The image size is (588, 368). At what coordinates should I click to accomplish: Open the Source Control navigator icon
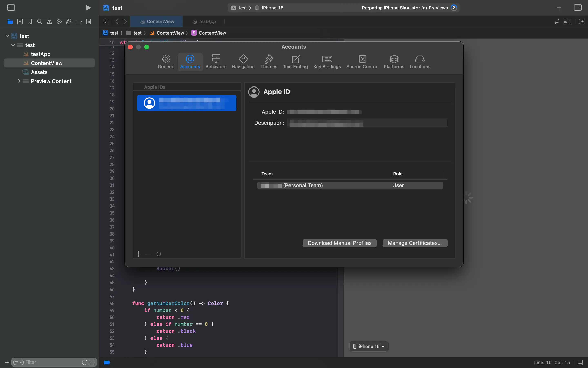click(20, 22)
